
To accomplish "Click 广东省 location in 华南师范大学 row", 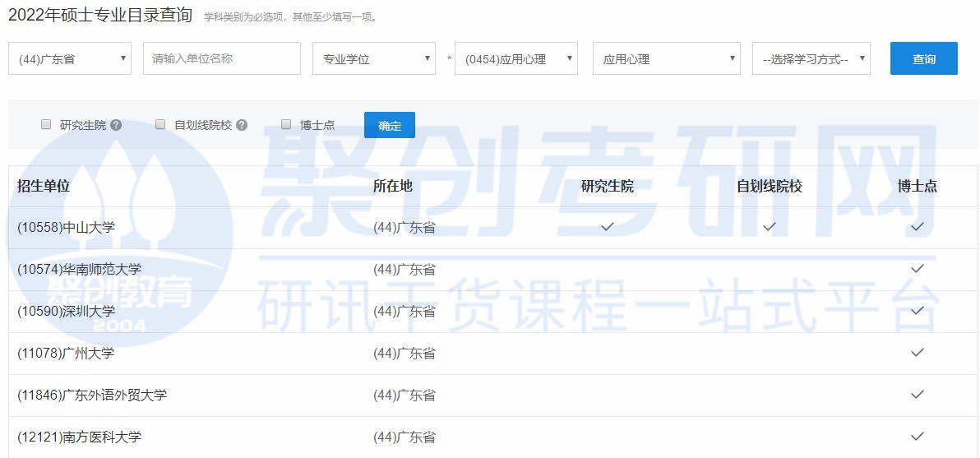I will tap(404, 270).
